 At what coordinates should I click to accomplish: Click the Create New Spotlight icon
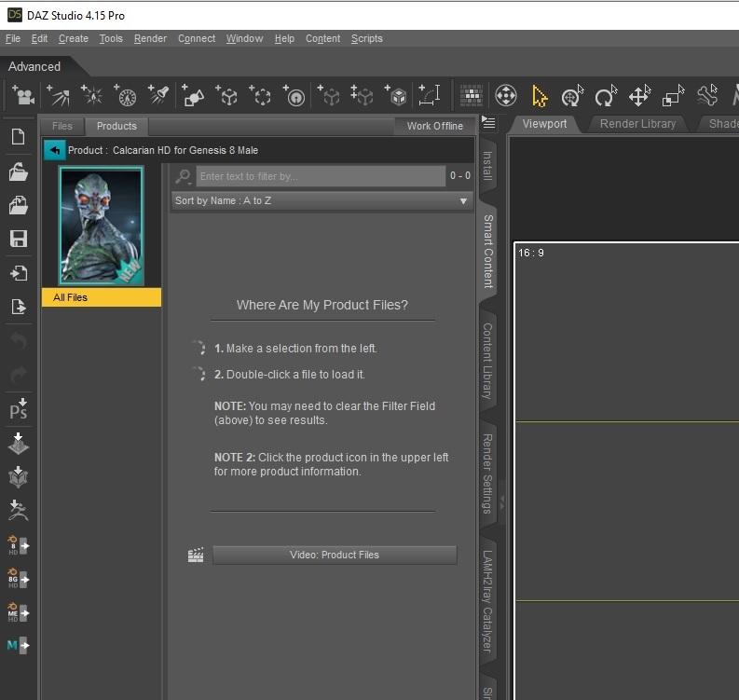coord(160,95)
